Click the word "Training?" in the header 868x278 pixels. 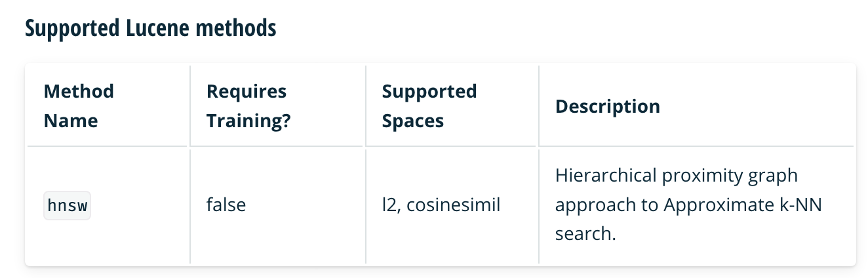click(248, 121)
